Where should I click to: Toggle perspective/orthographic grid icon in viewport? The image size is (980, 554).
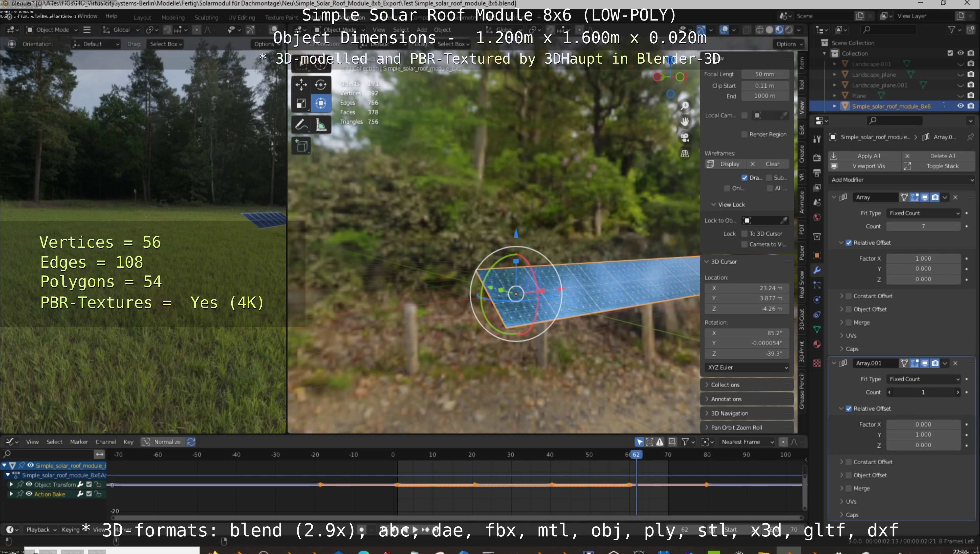click(685, 153)
